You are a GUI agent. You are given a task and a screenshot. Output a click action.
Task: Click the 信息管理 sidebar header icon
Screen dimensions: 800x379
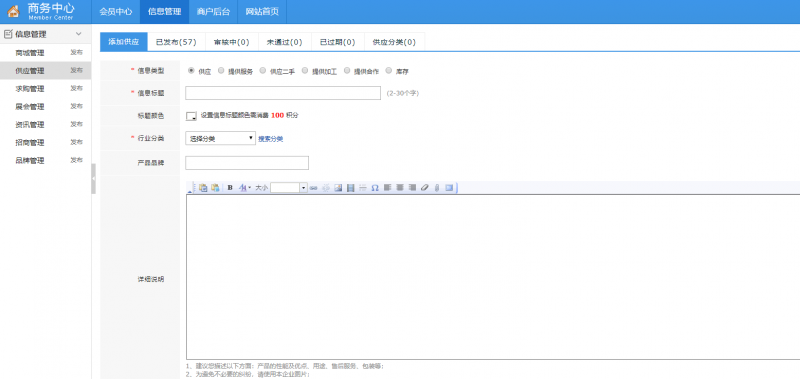tap(8, 34)
